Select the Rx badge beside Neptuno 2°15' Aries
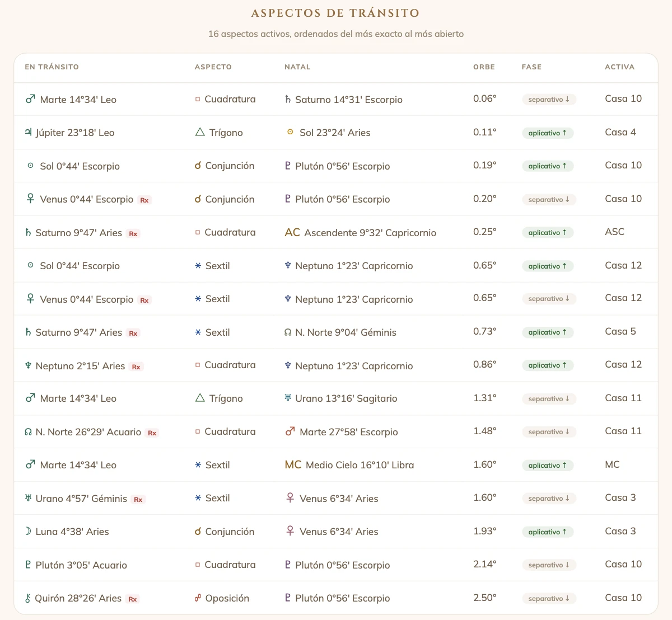 pyautogui.click(x=136, y=367)
